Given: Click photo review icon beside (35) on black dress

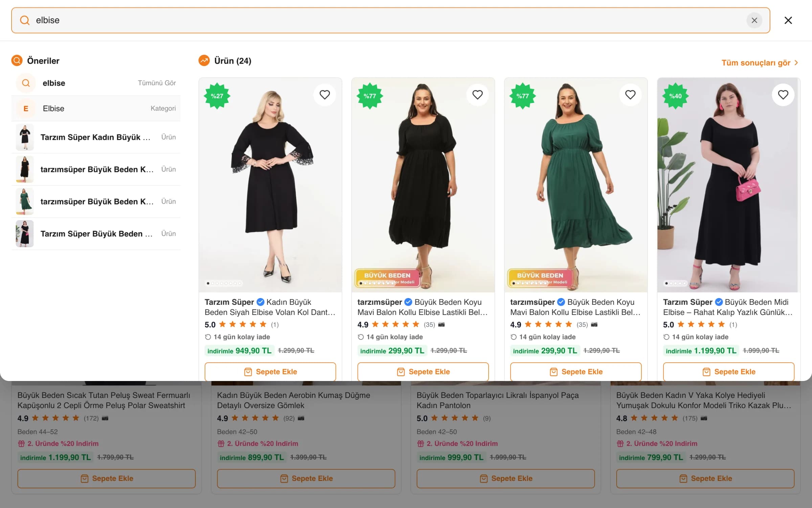Looking at the screenshot, I should tap(441, 324).
